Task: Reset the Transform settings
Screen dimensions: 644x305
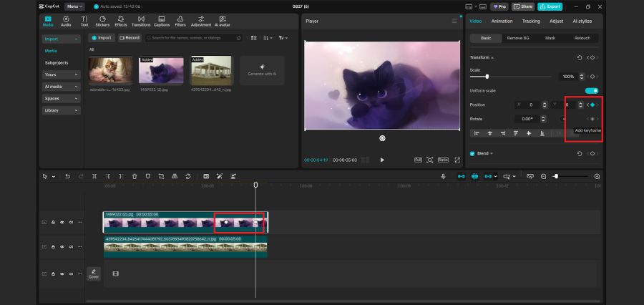Action: click(580, 57)
